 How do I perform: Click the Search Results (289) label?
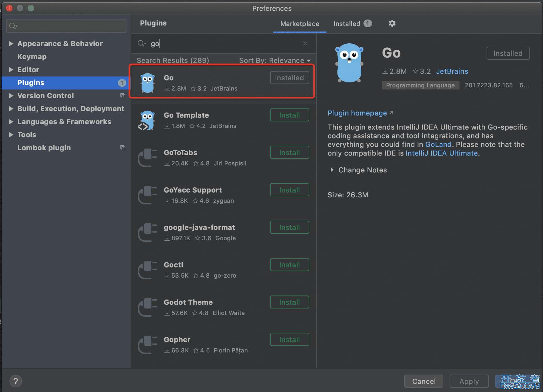[173, 60]
